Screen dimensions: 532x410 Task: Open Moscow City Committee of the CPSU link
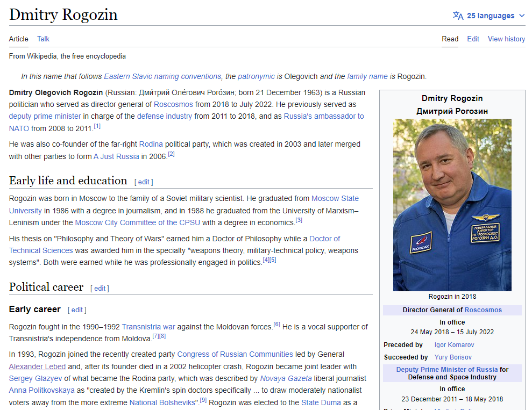[137, 222]
